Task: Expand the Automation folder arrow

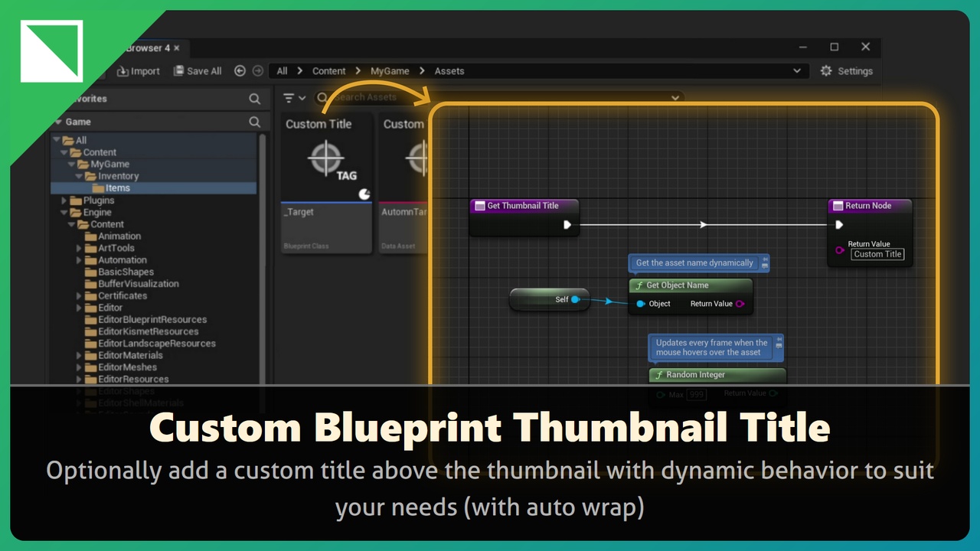Action: click(x=79, y=260)
